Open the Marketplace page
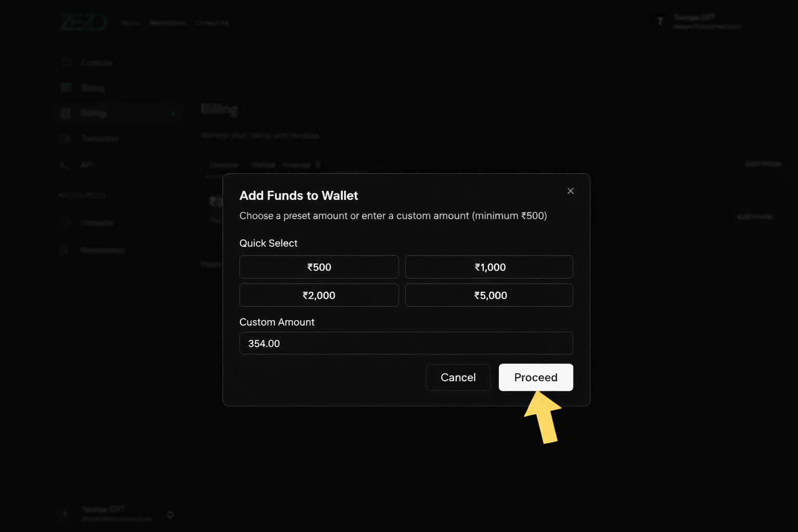Viewport: 798px width, 532px height. pyautogui.click(x=167, y=23)
